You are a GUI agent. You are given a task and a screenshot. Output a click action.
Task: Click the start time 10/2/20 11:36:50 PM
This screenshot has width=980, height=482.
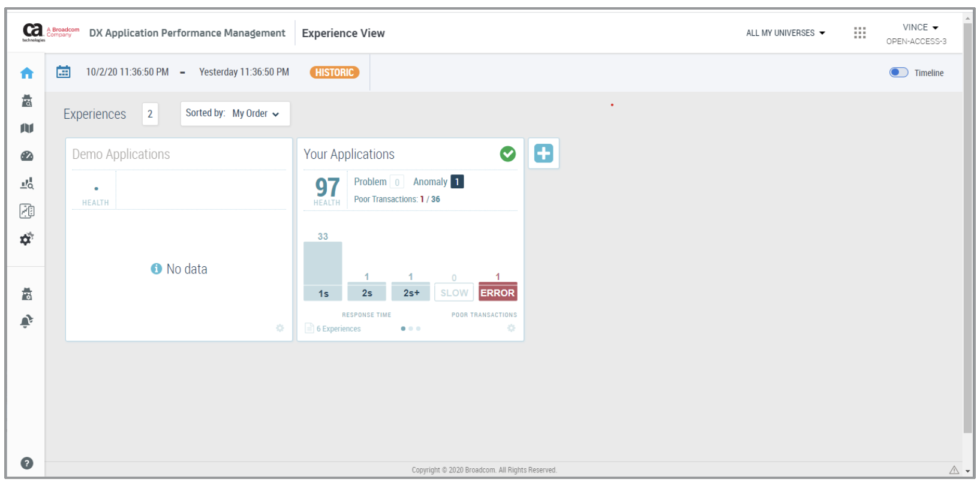(x=127, y=72)
